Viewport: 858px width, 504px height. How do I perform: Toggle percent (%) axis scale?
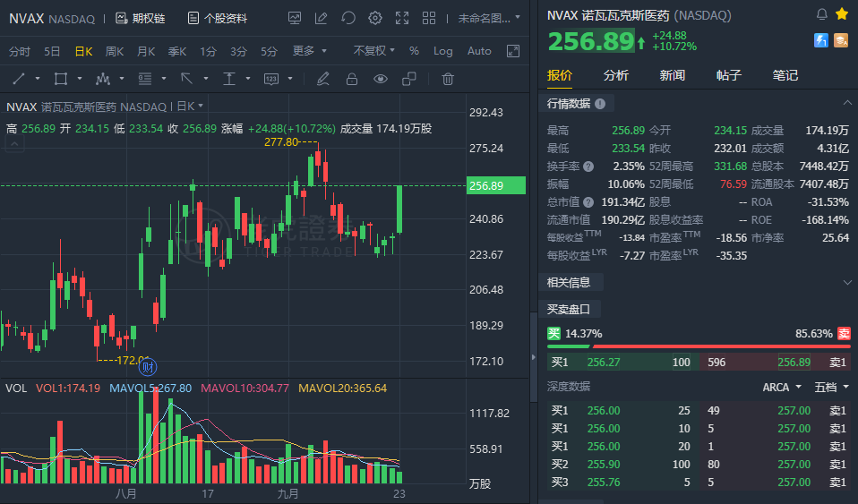[415, 51]
